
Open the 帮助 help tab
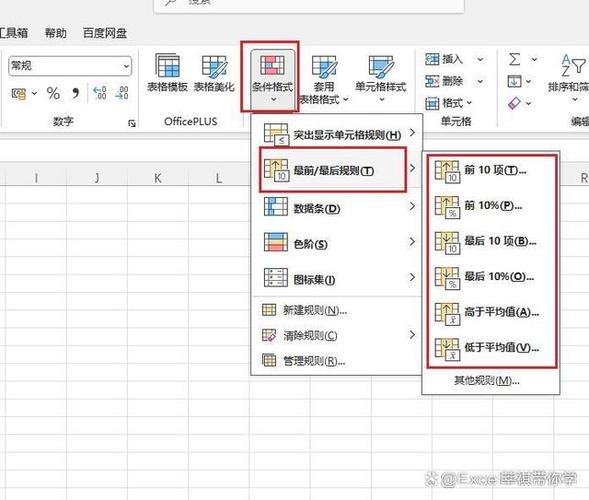point(56,33)
